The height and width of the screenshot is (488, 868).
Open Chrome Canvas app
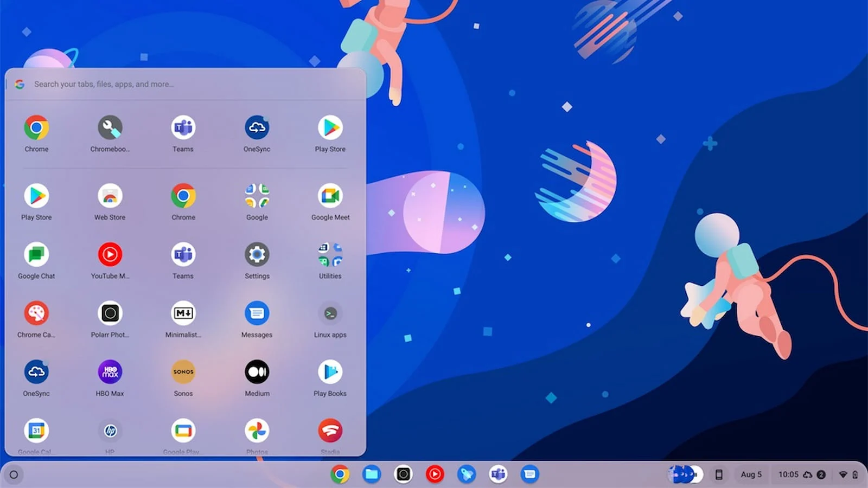[36, 313]
